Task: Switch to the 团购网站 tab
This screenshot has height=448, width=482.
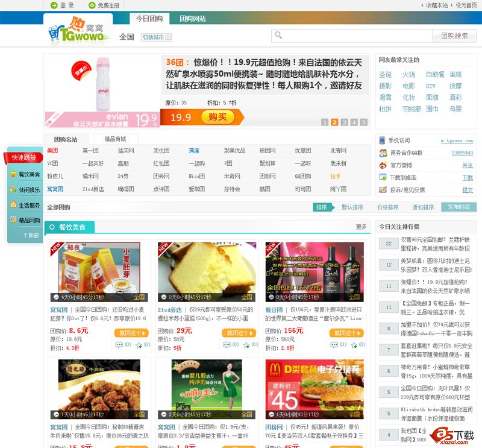Action: (x=192, y=18)
